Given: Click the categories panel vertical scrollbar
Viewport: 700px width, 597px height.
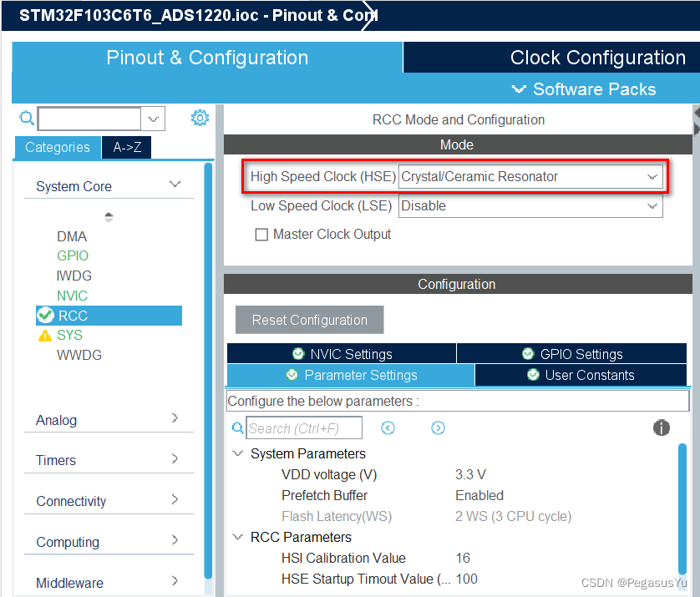Looking at the screenshot, I should [x=208, y=372].
